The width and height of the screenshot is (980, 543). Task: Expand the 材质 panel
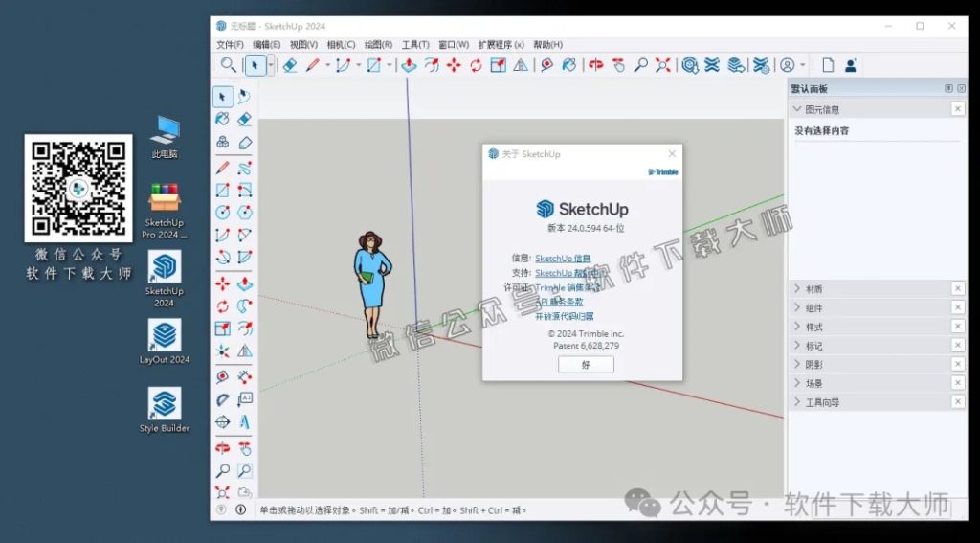point(797,288)
